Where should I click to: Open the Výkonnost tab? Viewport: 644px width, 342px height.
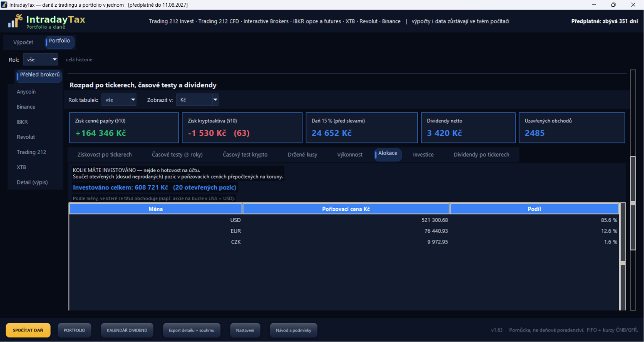(x=350, y=155)
